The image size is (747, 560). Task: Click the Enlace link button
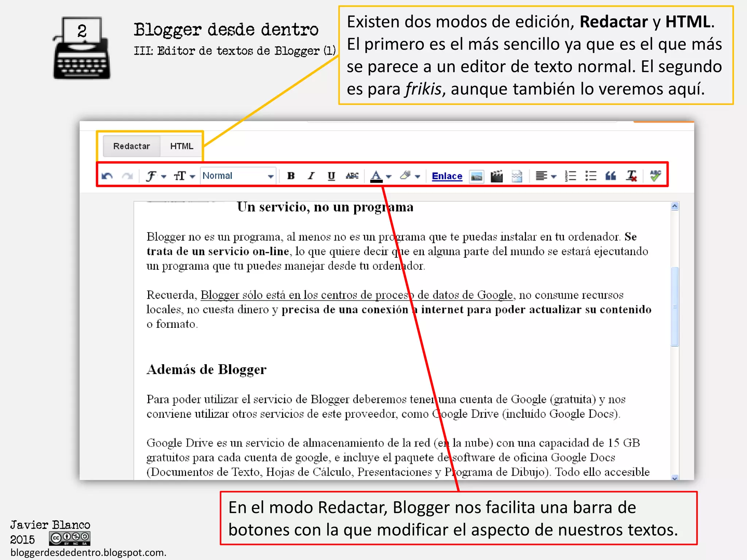tap(447, 176)
